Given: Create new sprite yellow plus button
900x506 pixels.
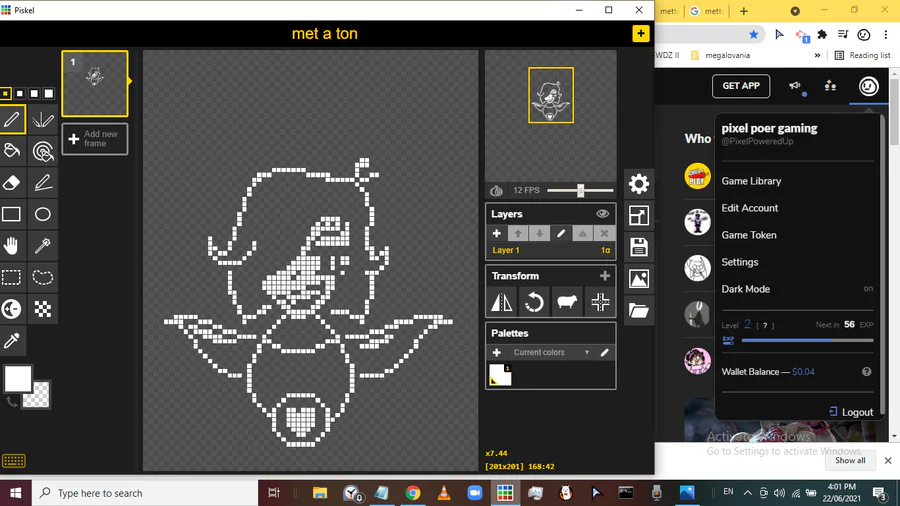Looking at the screenshot, I should [641, 33].
